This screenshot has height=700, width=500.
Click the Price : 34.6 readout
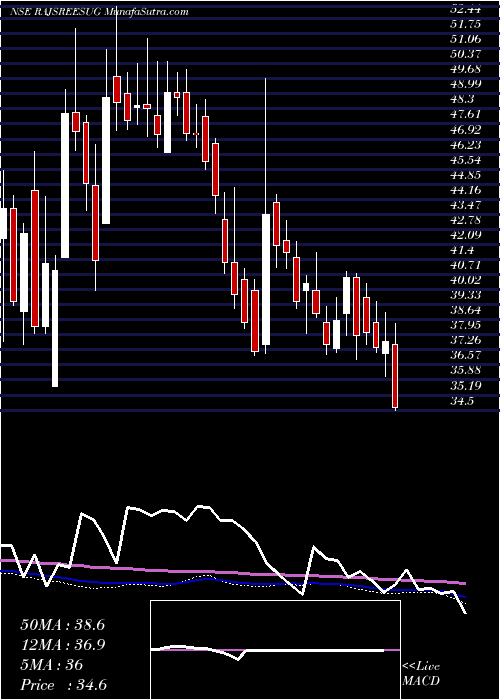(63, 685)
